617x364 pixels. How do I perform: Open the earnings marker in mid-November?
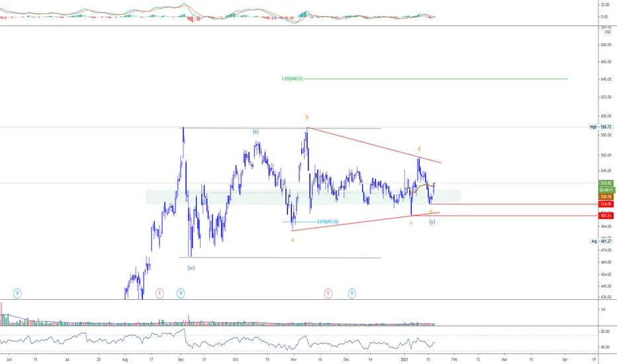pos(328,293)
